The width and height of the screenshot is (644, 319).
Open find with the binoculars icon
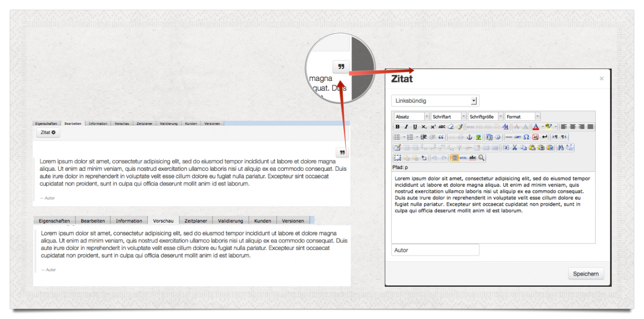click(560, 148)
